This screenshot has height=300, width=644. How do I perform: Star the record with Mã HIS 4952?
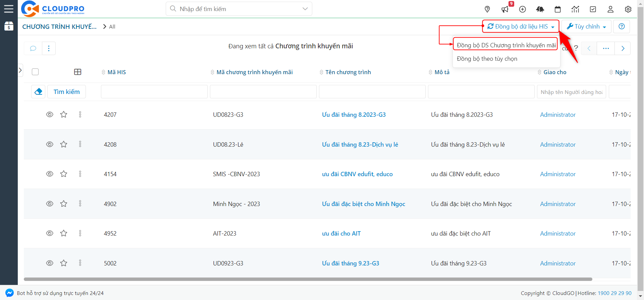(x=64, y=233)
